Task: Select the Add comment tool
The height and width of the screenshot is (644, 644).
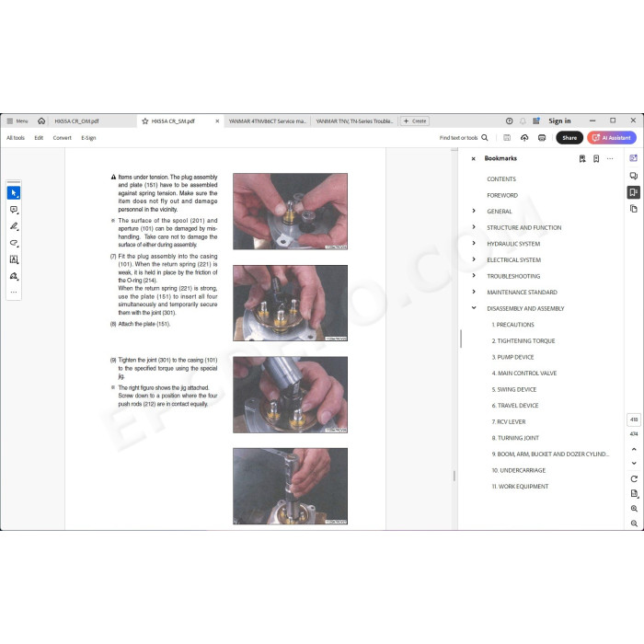Action: coord(14,210)
